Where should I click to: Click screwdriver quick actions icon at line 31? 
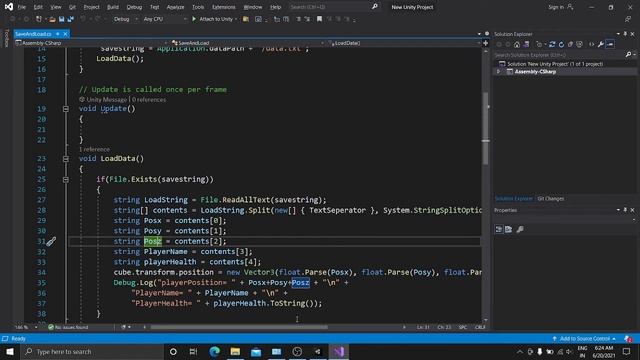coord(51,242)
